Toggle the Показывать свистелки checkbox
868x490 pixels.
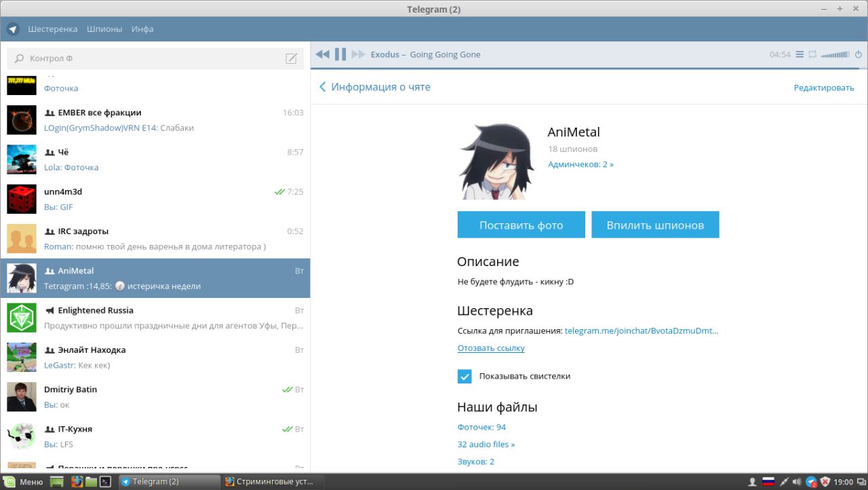coord(465,376)
